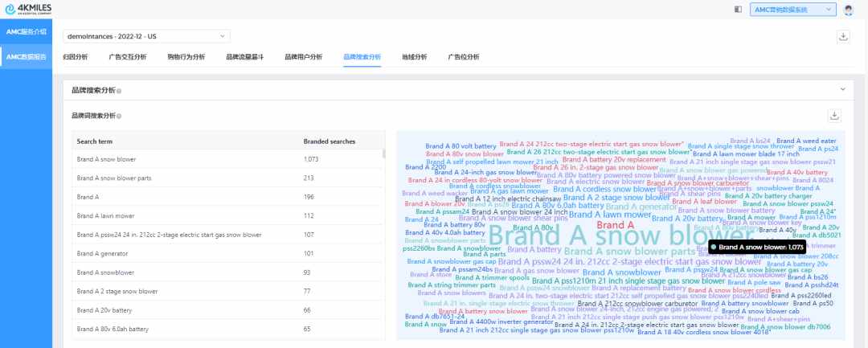Open the user avatar menu
The image size is (868, 348).
tap(848, 10)
